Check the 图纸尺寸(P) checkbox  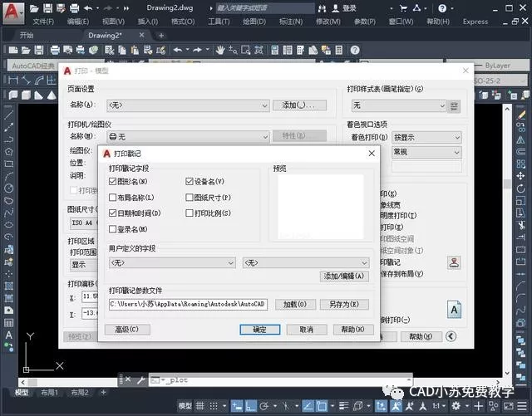(190, 198)
